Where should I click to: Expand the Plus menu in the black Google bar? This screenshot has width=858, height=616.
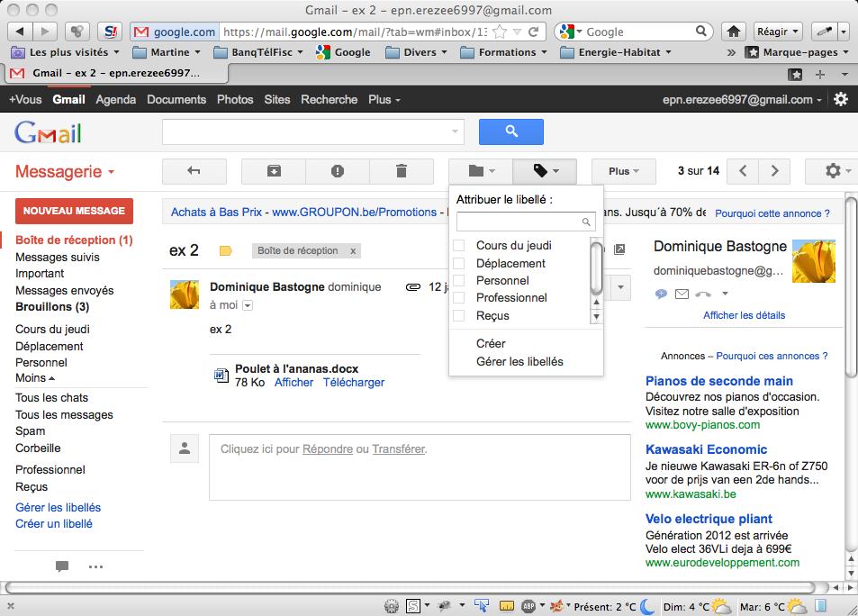click(x=384, y=99)
